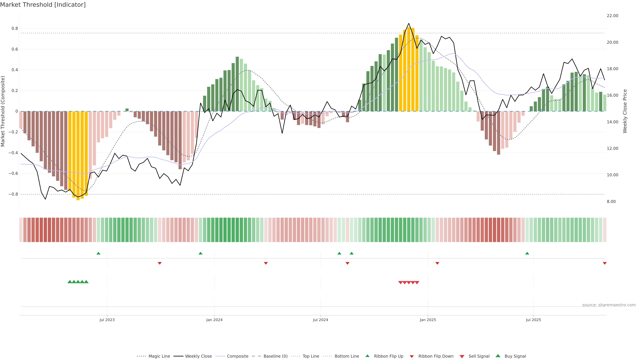Image resolution: width=644 pixels, height=362 pixels.
Task: Click the Market Threshold [Indicator] title
Action: (x=43, y=5)
